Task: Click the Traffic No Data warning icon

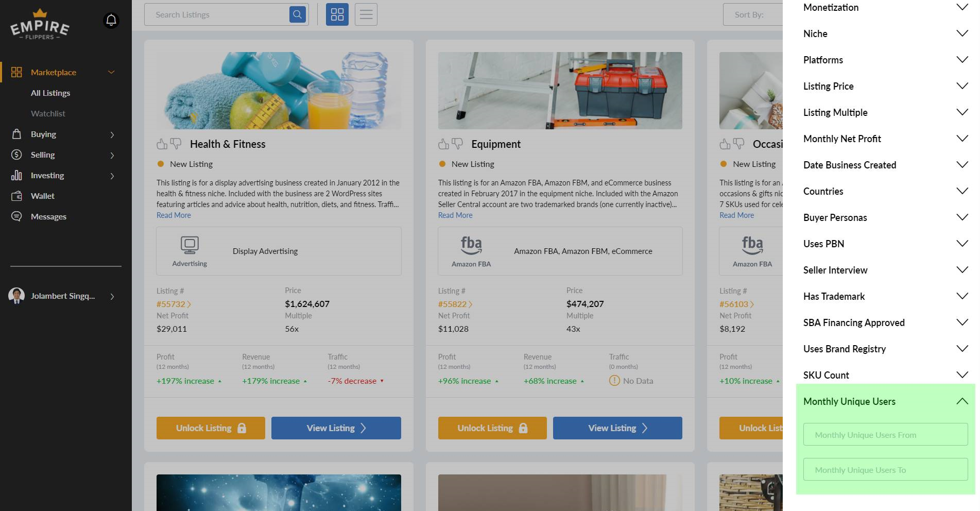Action: pyautogui.click(x=614, y=381)
